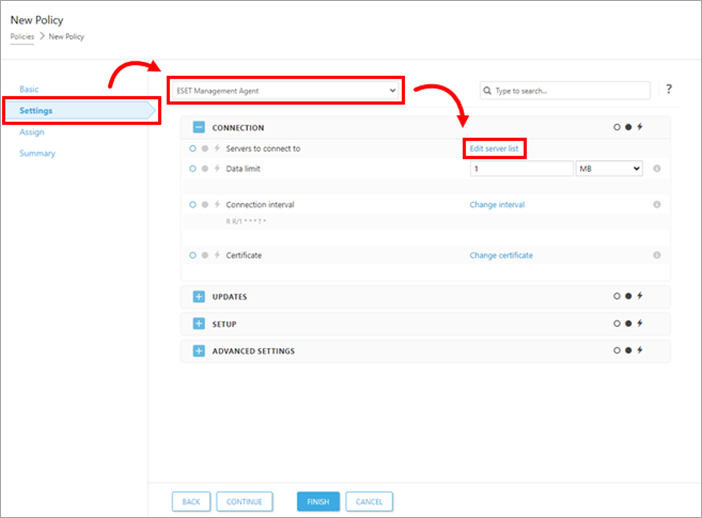Click force lightning icon for Data limit
The width and height of the screenshot is (702, 518).
pyautogui.click(x=217, y=168)
